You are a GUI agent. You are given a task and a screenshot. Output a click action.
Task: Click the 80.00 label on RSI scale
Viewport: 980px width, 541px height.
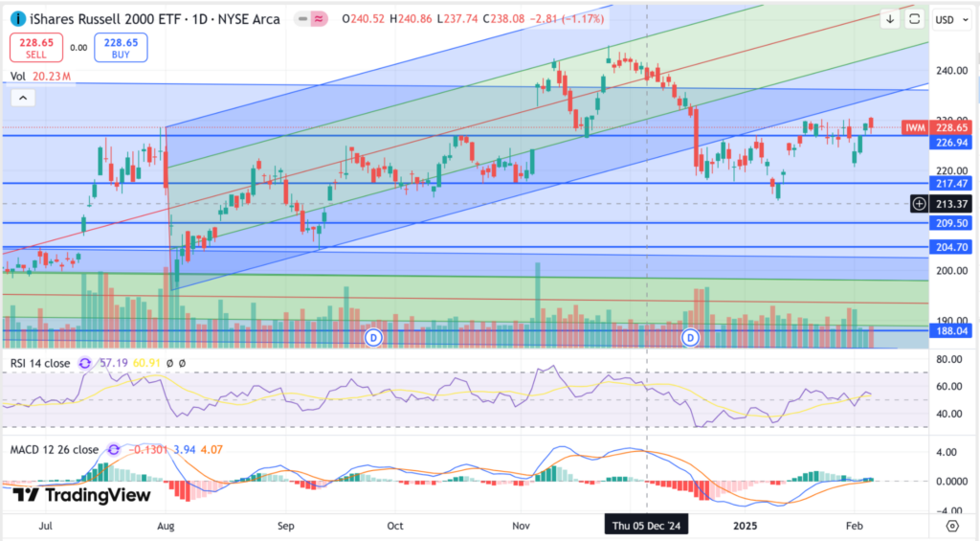pos(948,360)
